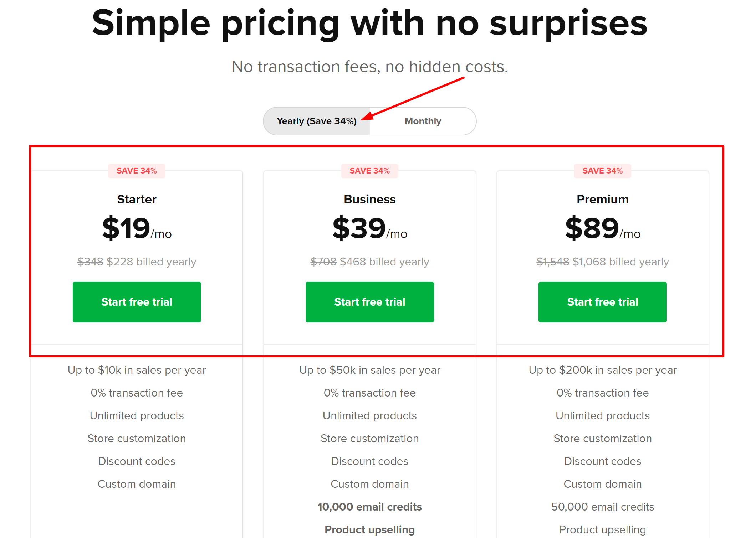Click "Up to $200k in sales per year"
Viewport: 756px width, 538px height.
tap(602, 370)
